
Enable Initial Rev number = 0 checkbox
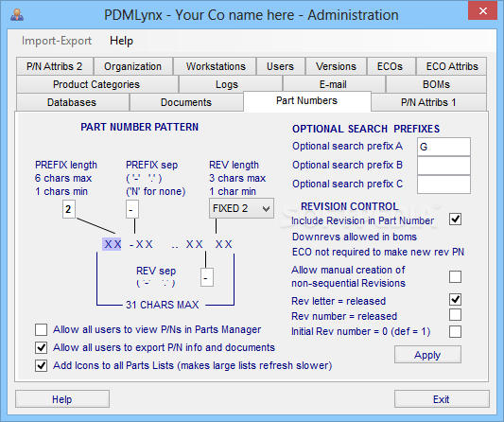pos(455,331)
